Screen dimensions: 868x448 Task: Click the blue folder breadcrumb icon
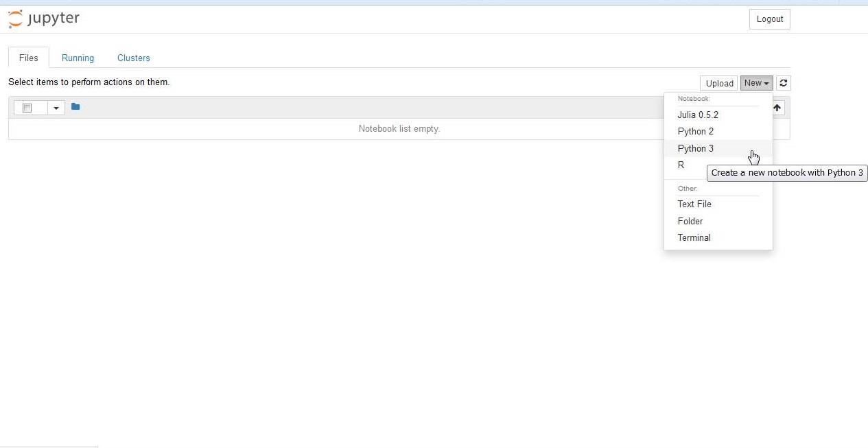point(75,107)
